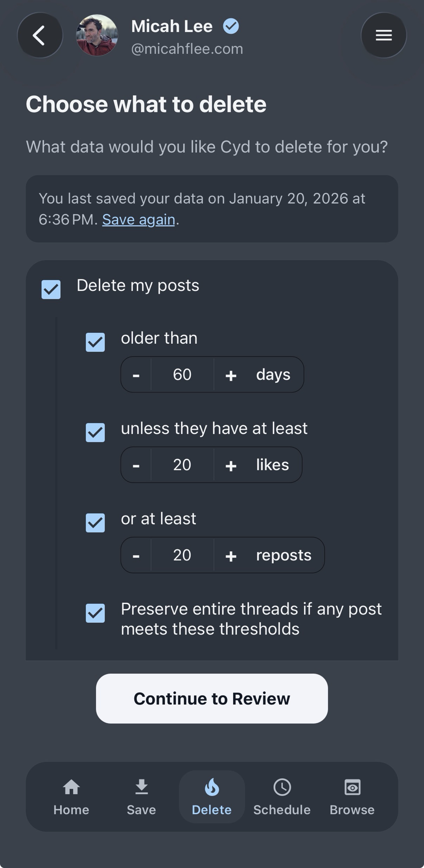Image resolution: width=424 pixels, height=868 pixels.
Task: Toggle the older than checkbox
Action: coord(96,342)
